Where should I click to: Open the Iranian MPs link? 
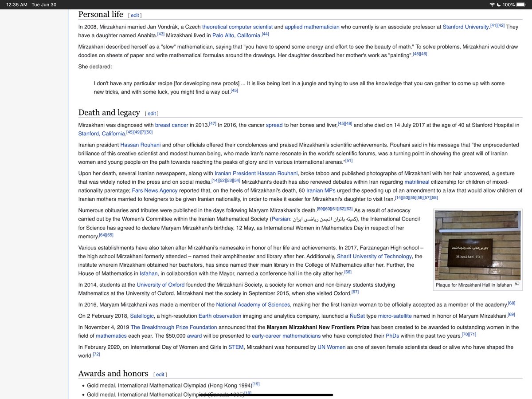click(321, 190)
